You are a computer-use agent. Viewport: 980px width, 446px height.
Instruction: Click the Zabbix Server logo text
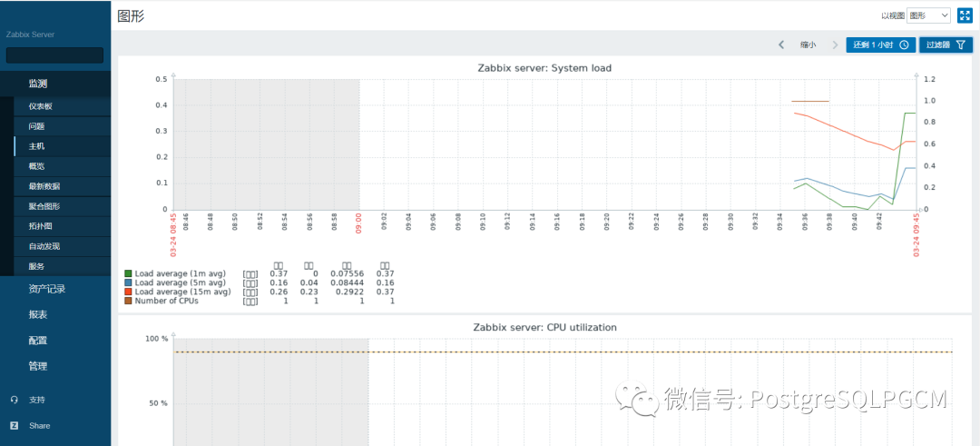(31, 35)
